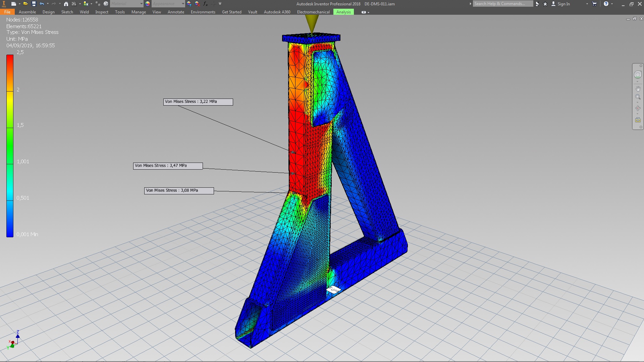The height and width of the screenshot is (362, 644).
Task: Expand the navigation wheel options arrow
Action: coord(637,82)
